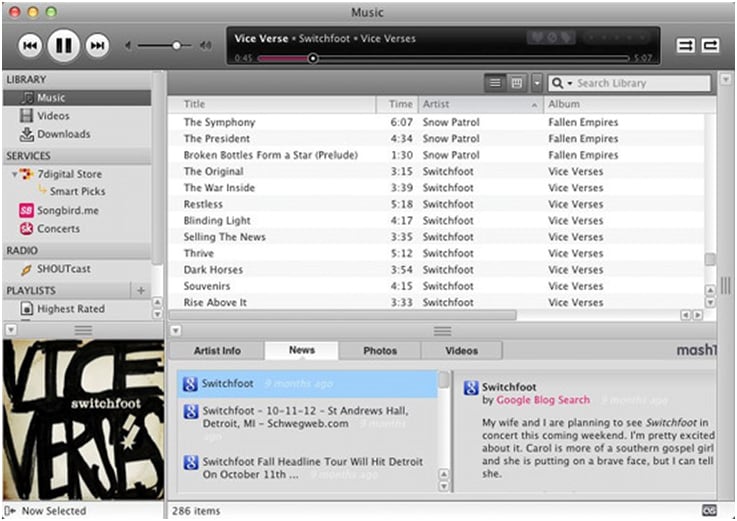Click the Vice Verses album artwork
The width and height of the screenshot is (737, 521).
click(84, 420)
